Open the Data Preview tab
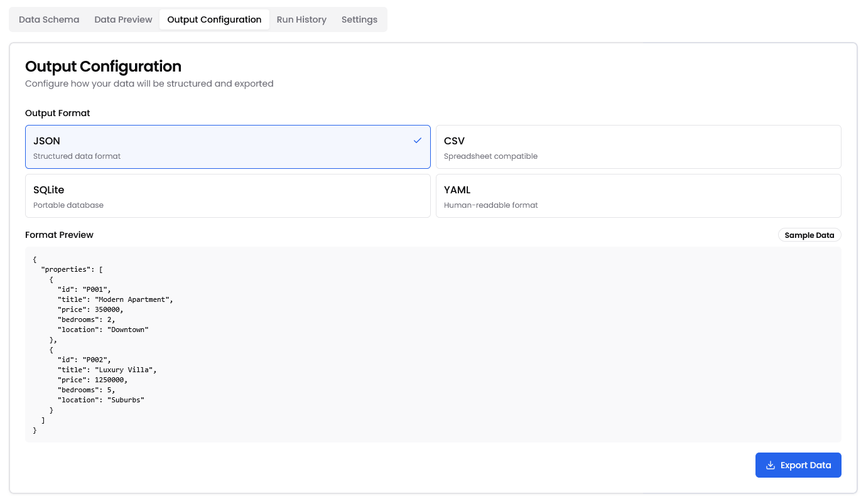This screenshot has height=504, width=866. click(x=123, y=19)
